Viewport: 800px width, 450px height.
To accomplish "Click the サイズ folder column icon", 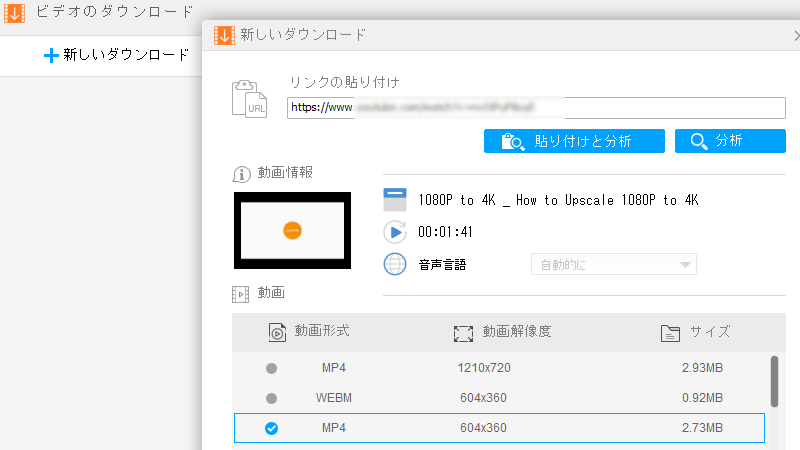I will [670, 332].
